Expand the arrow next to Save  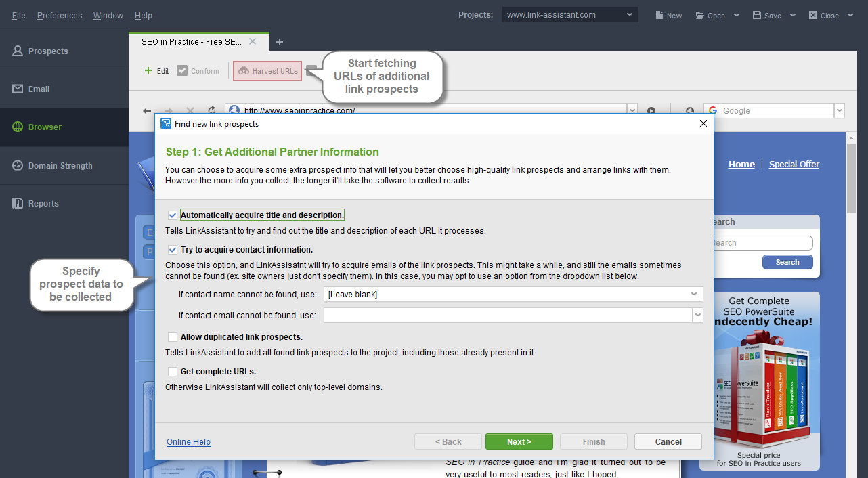(793, 15)
